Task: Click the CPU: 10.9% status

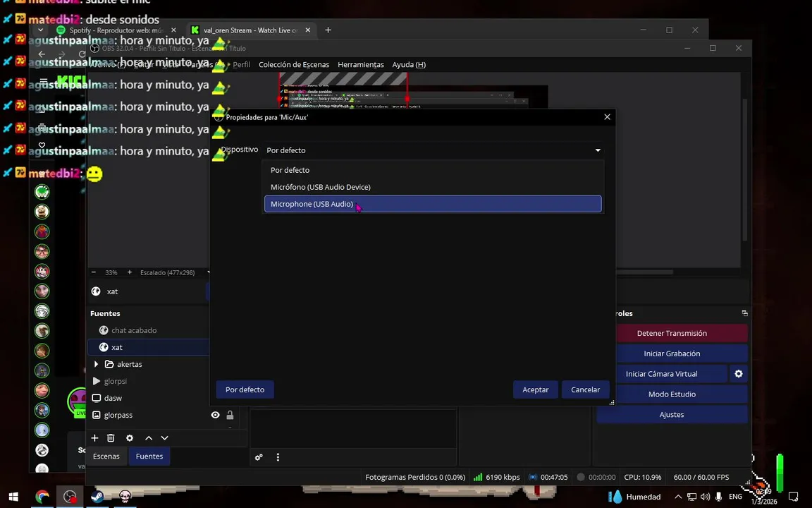Action: point(643,477)
